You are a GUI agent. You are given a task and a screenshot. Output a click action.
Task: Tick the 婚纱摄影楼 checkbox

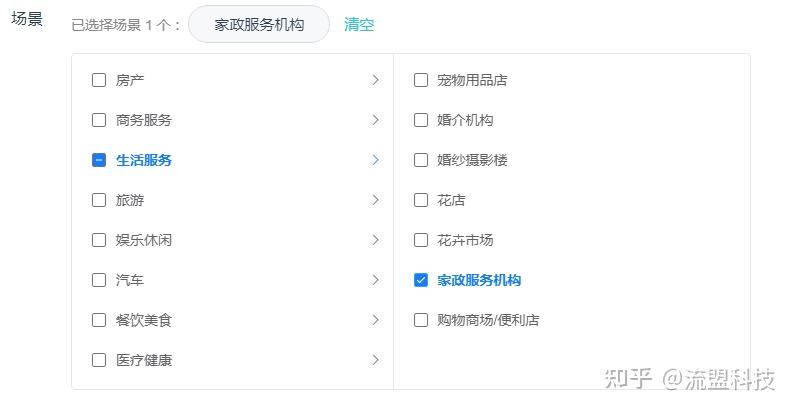(x=421, y=160)
